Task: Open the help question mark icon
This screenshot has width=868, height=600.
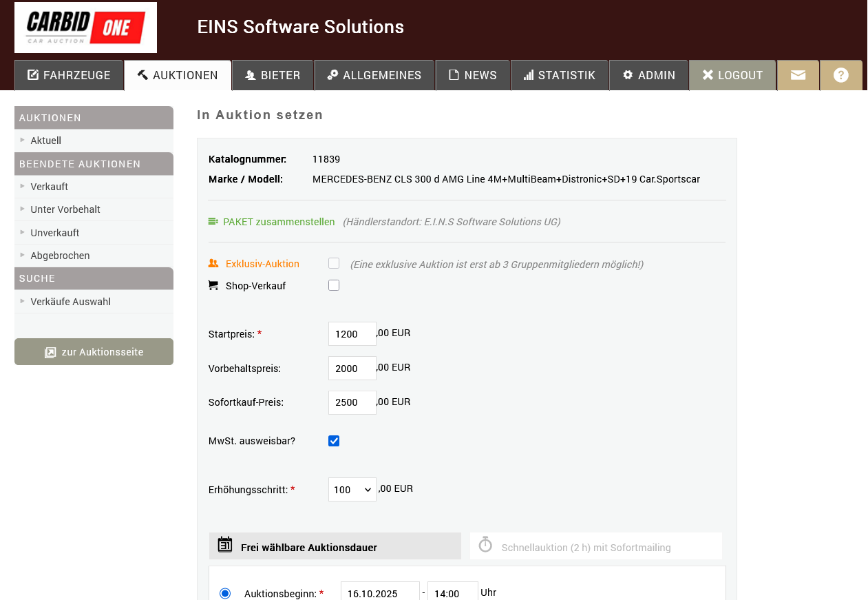Action: tap(840, 75)
